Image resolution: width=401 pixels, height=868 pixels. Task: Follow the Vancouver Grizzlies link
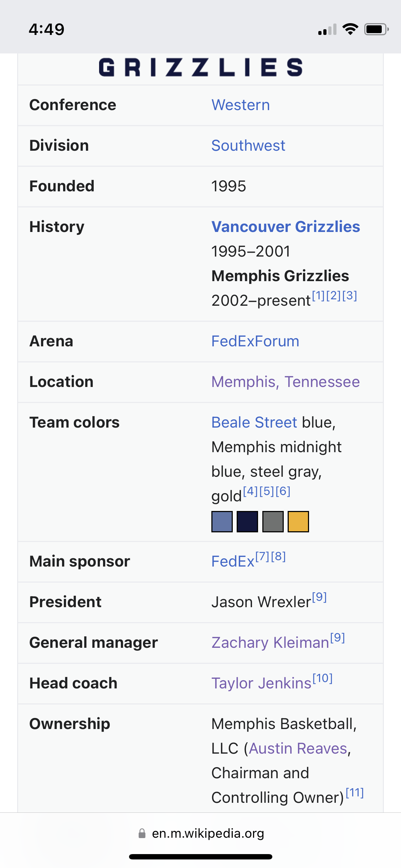click(286, 227)
